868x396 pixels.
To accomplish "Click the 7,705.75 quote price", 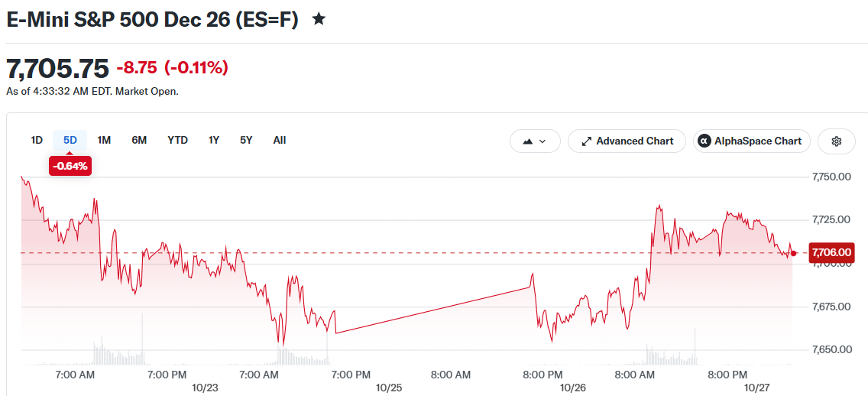I will 57,68.
